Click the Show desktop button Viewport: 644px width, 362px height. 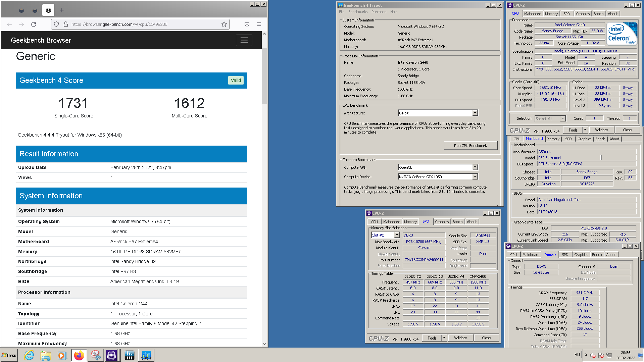[x=640, y=355]
